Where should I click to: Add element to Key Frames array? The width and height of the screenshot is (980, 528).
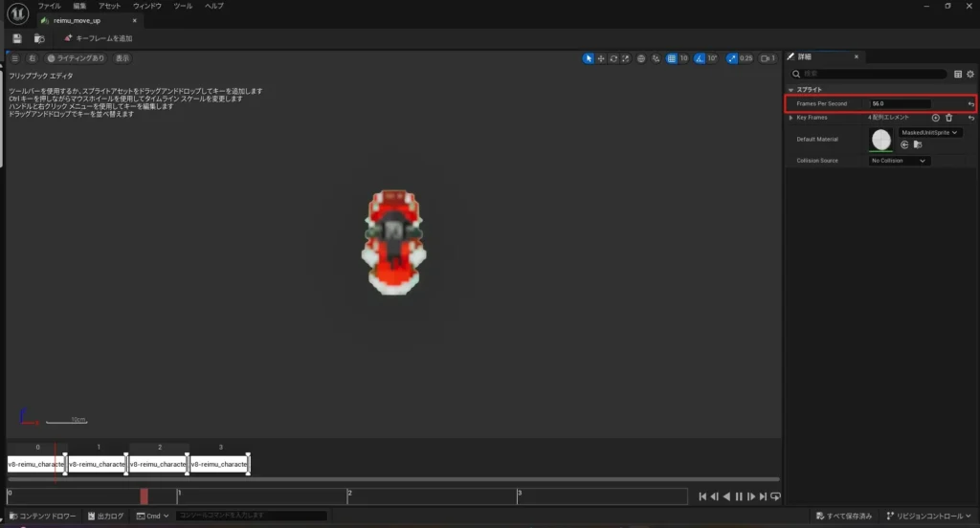[936, 118]
